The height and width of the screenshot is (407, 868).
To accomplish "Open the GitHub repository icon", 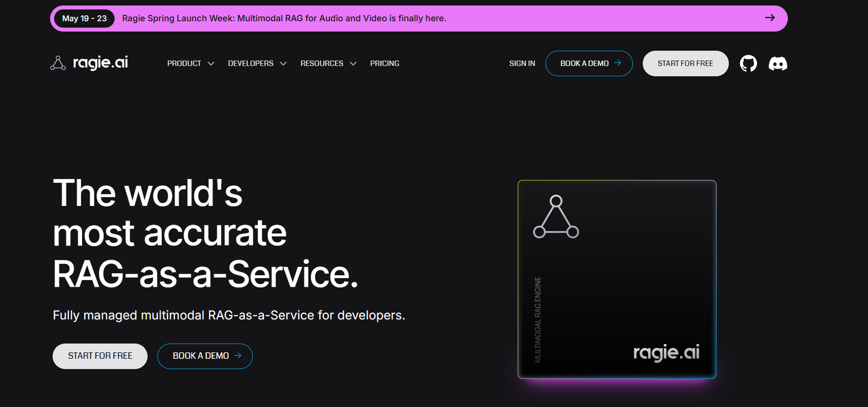I will point(748,63).
